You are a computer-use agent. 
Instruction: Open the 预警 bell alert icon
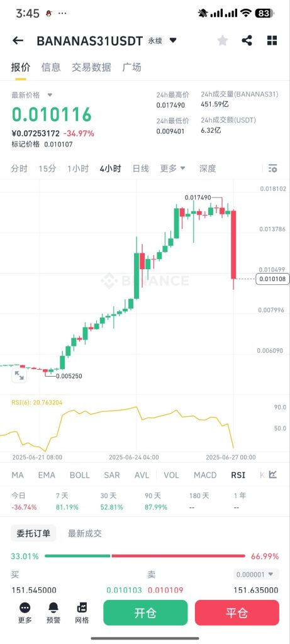tap(53, 608)
